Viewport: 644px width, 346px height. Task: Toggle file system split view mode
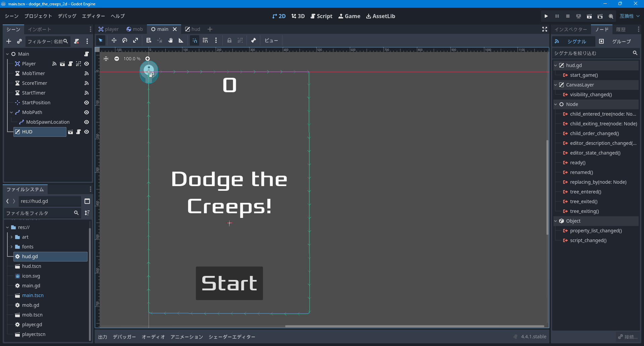tap(87, 201)
